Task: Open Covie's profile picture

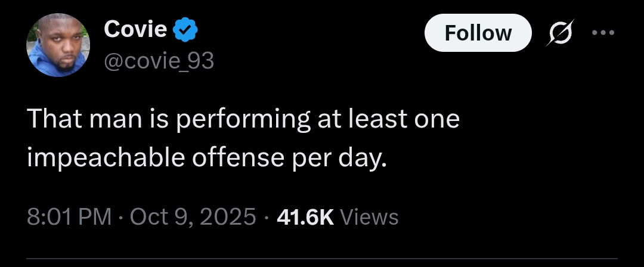Action: [x=58, y=45]
